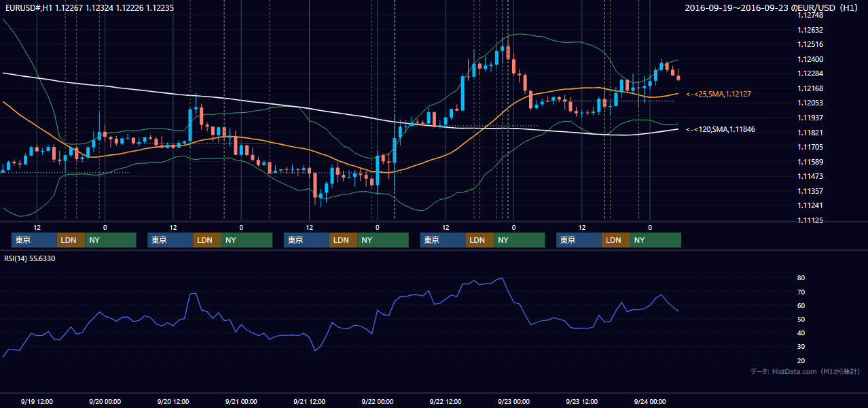The width and height of the screenshot is (868, 408).
Task: Select the 9/21 12:00 time axis label
Action: click(309, 402)
